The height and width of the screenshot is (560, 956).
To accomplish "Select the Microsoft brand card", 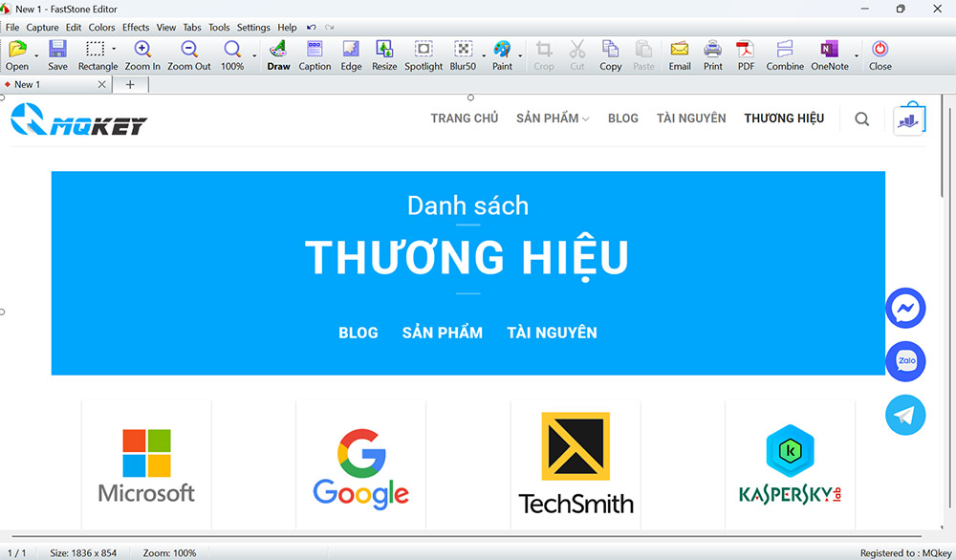I will coord(146,465).
